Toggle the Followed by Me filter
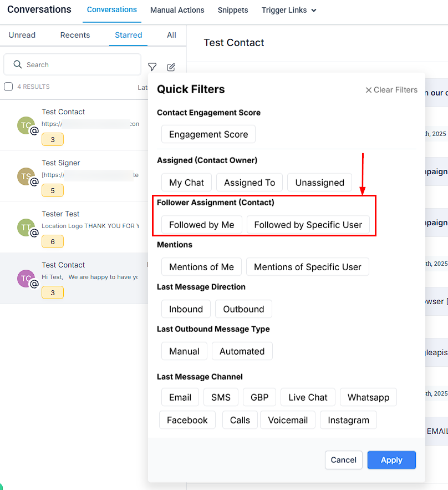Viewport: 448px width, 490px height. point(202,225)
